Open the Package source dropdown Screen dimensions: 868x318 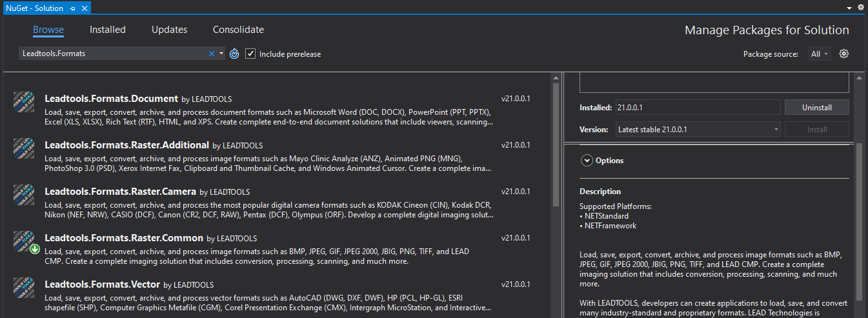(x=820, y=54)
